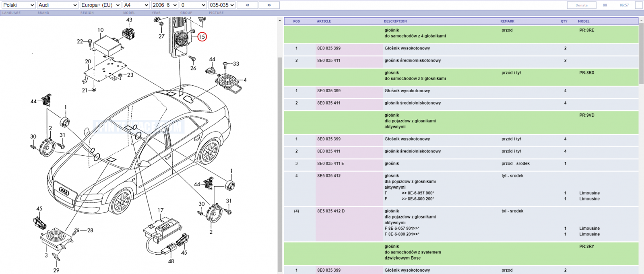Select the PR:8RX 8-speaker group header row
Viewport: 644px width, 274px height.
point(461,76)
